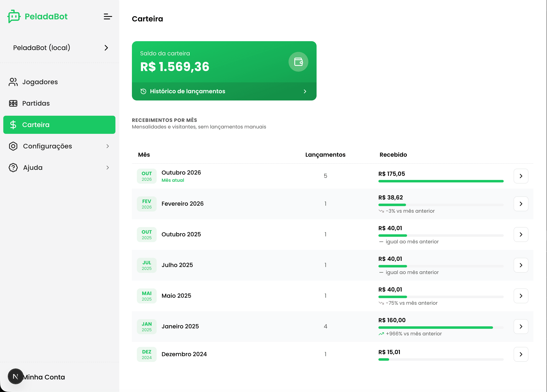
Task: Click the -75% vs mês anterior label
Action: pyautogui.click(x=411, y=303)
